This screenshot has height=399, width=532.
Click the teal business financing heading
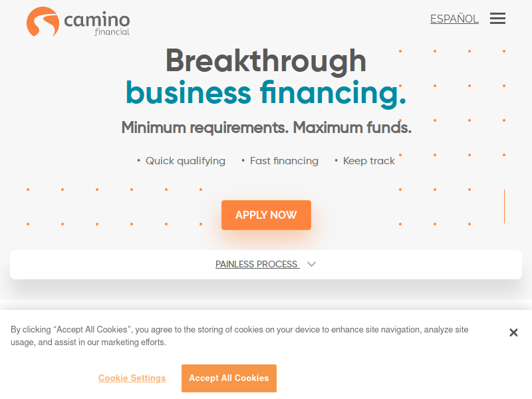coord(266,93)
